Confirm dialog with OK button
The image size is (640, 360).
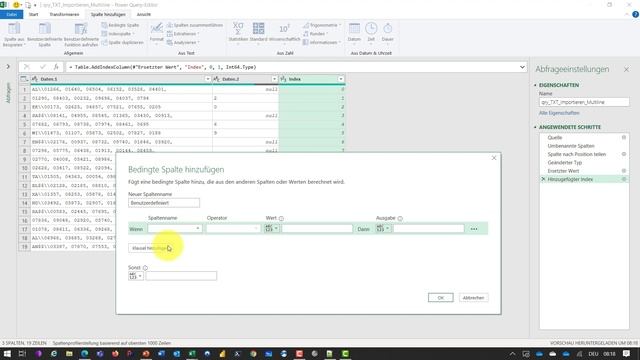point(440,298)
